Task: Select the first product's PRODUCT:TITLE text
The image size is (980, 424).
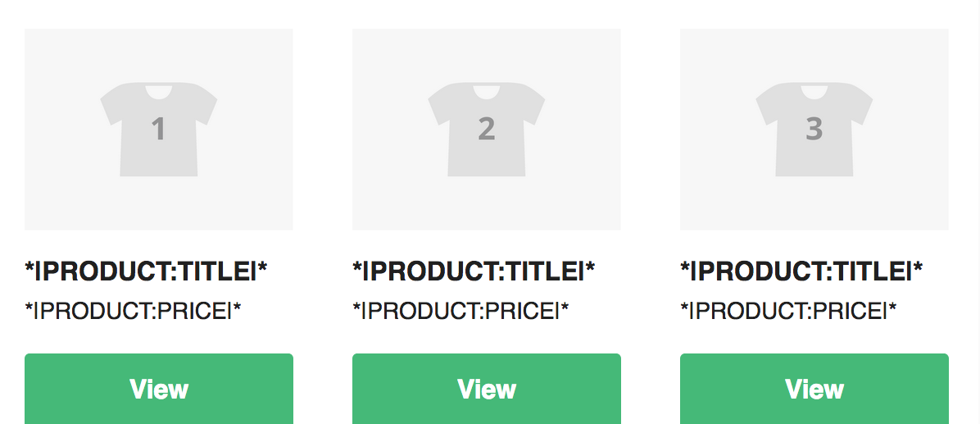Action: coord(146,271)
